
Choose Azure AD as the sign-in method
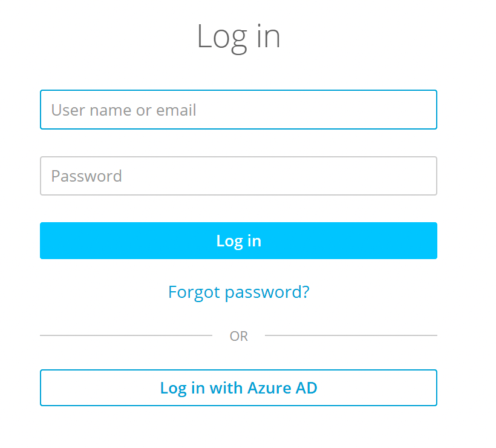(x=238, y=387)
